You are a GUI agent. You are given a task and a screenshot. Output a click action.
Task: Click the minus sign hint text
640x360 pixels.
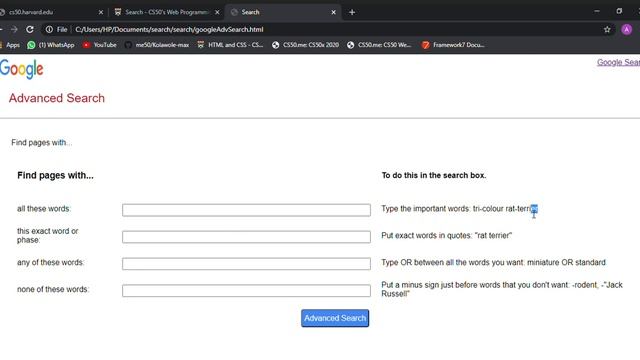[x=502, y=289]
